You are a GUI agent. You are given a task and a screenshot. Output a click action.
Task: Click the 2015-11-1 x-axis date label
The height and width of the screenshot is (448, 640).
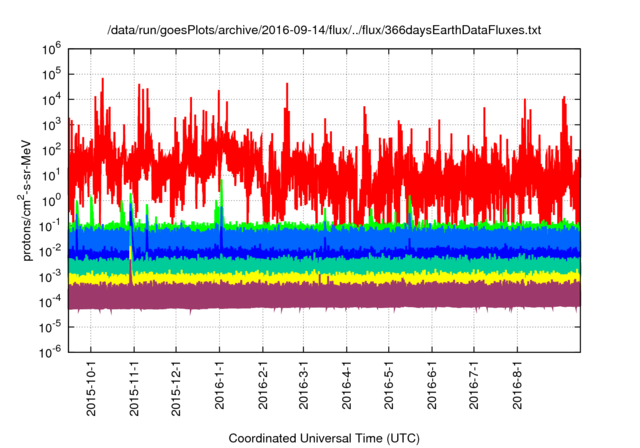click(134, 388)
